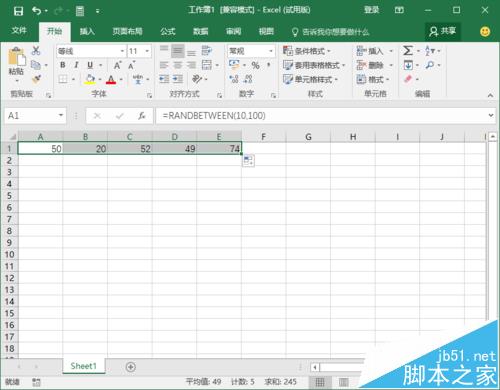500x390 pixels.
Task: Click the Tell me what you want search box
Action: pyautogui.click(x=331, y=32)
